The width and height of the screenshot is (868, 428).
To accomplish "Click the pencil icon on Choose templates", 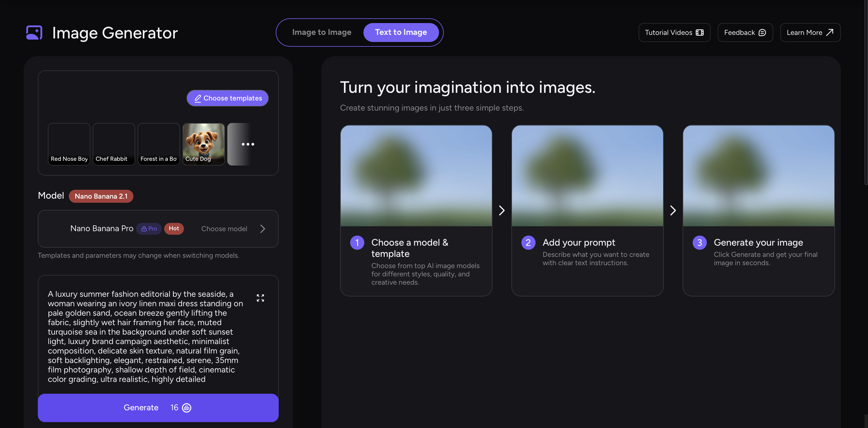I will coord(198,98).
